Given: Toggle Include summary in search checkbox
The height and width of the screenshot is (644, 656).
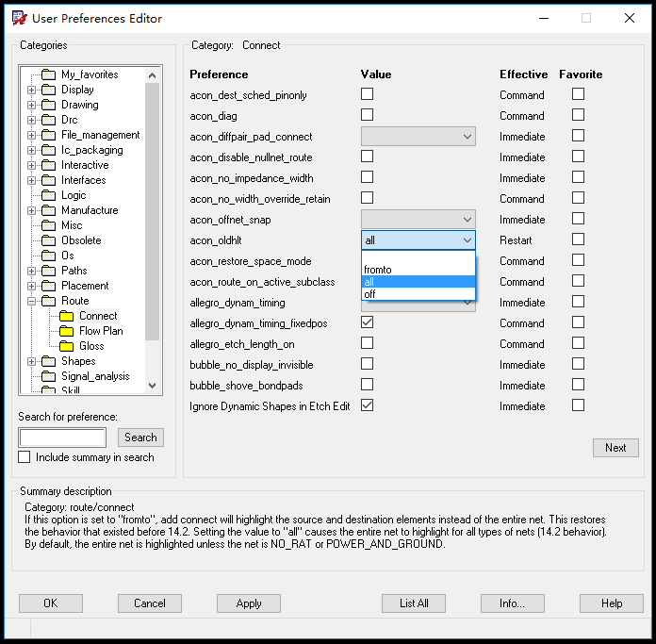Looking at the screenshot, I should (25, 457).
